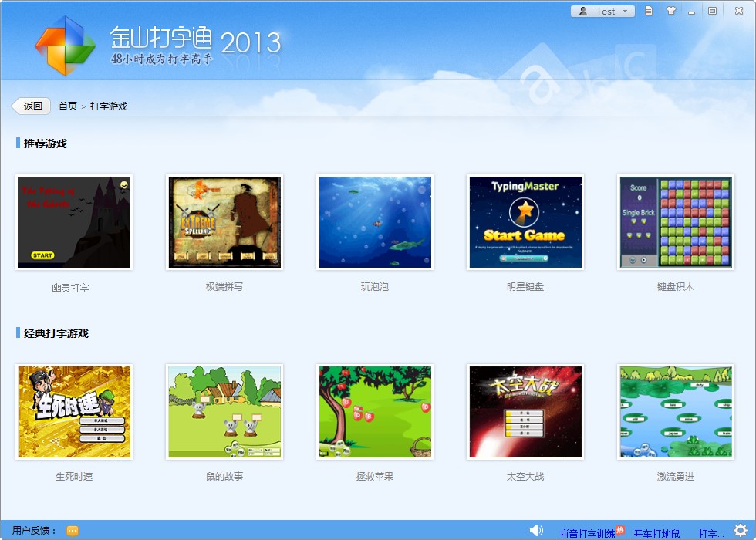Click the 幽灵打字 label
Screen dimensions: 756x540
click(70, 288)
